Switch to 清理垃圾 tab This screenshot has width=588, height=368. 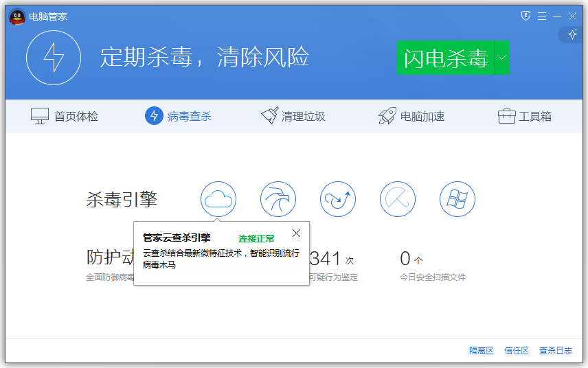(293, 116)
